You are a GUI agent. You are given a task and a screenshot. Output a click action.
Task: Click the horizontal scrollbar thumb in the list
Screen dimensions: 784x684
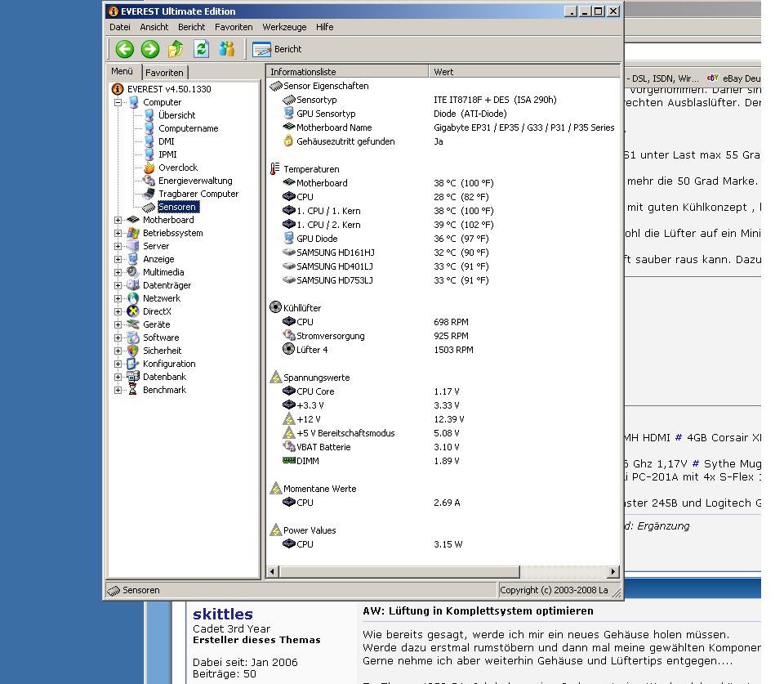pyautogui.click(x=399, y=571)
